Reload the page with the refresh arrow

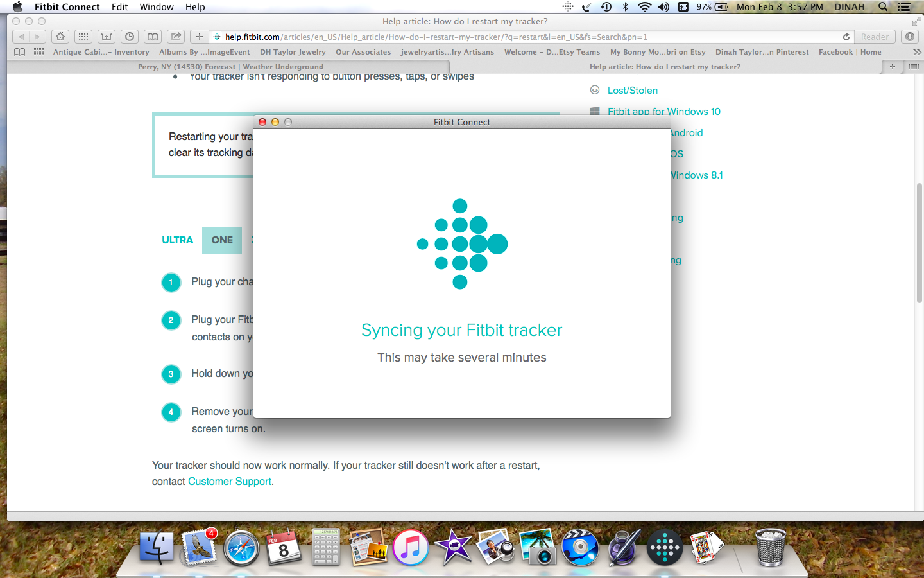pos(846,37)
